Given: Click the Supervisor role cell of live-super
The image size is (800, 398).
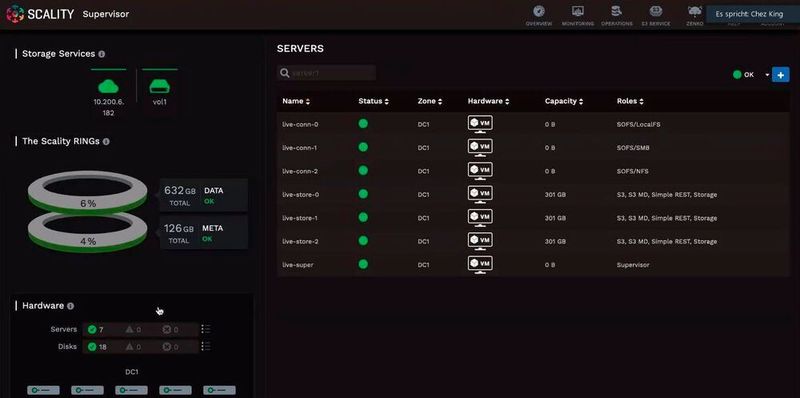Looking at the screenshot, I should tap(633, 265).
